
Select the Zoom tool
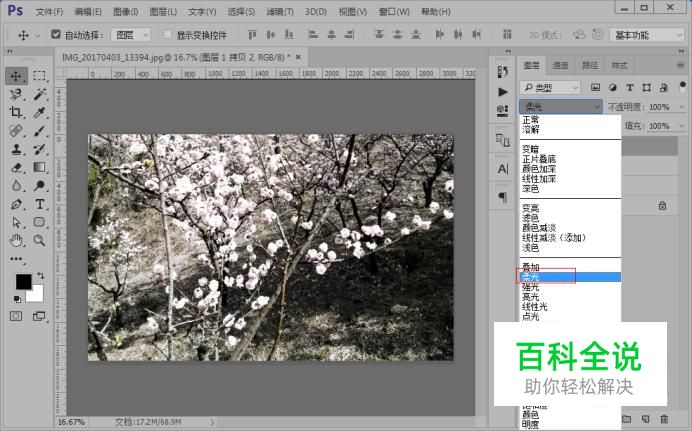pyautogui.click(x=39, y=240)
